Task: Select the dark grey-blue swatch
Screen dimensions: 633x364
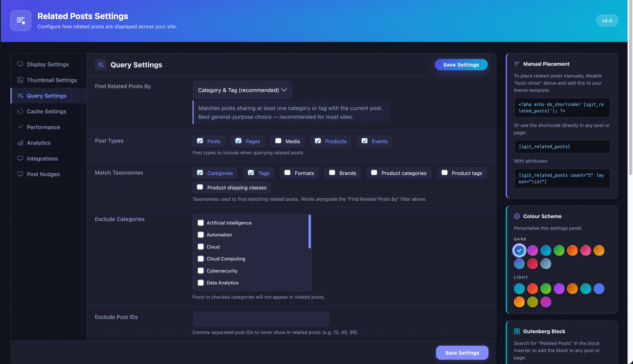Action: coord(546,264)
